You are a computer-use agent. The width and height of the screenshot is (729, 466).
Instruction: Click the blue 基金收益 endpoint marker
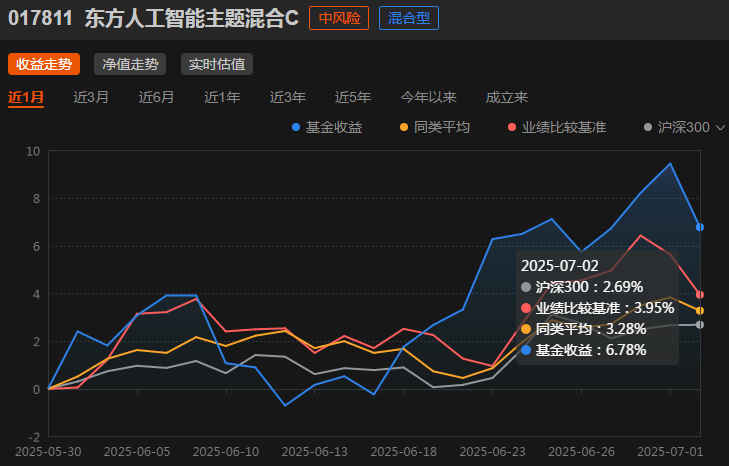[700, 227]
